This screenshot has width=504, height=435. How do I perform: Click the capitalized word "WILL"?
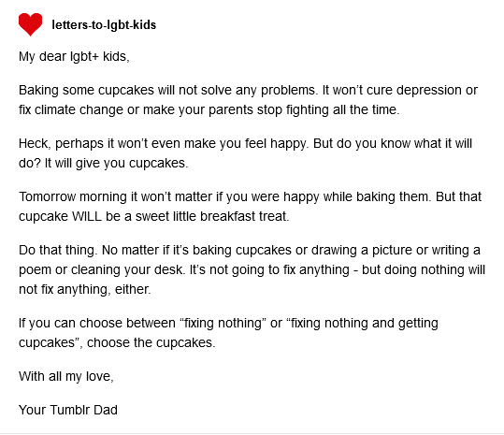[86, 216]
